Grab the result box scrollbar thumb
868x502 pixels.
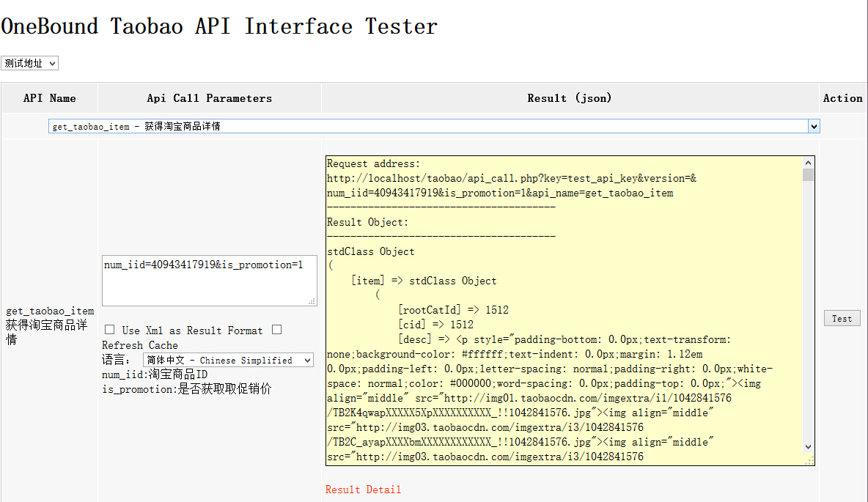point(808,175)
